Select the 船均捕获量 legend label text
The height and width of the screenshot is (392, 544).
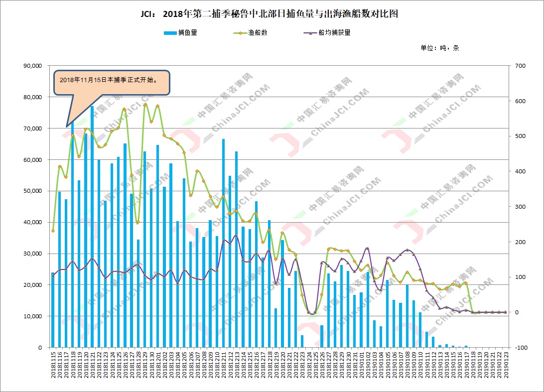click(334, 33)
